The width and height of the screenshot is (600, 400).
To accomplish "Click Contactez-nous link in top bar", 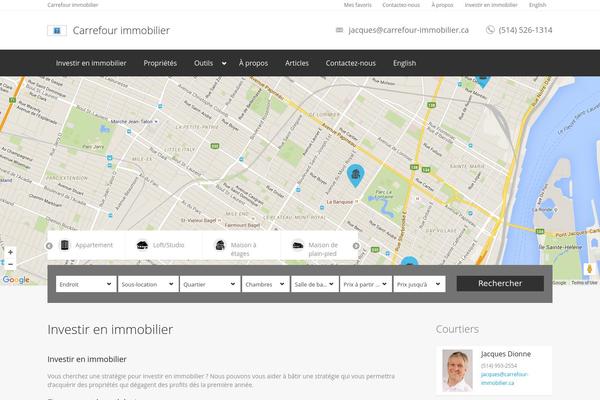I will click(401, 5).
